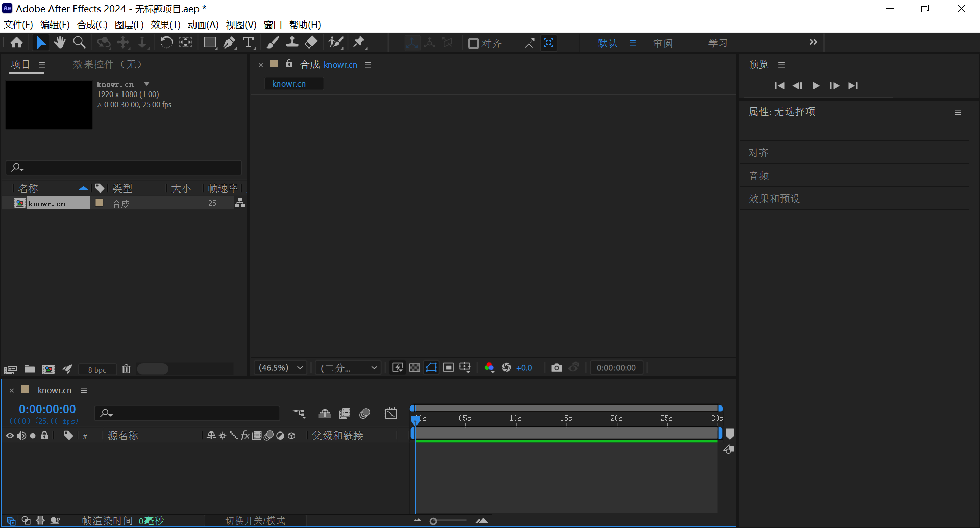Select the Eraser tool
Screen dimensions: 980x528
(311, 43)
